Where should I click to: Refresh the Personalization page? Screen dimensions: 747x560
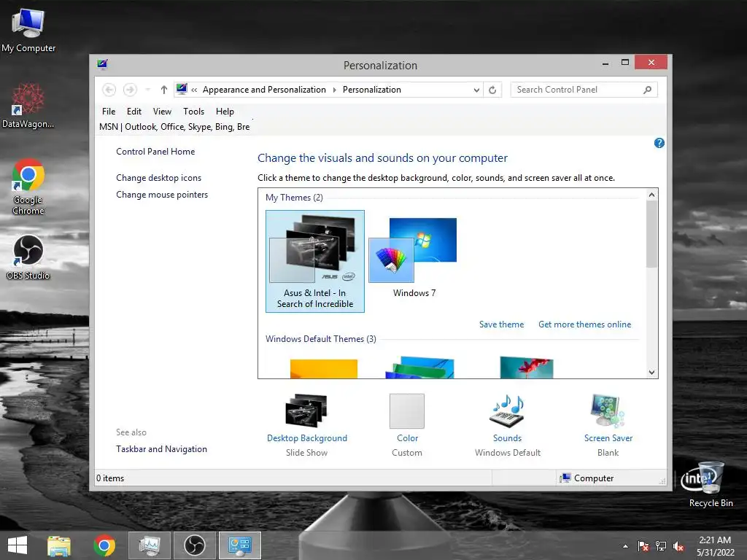click(492, 90)
